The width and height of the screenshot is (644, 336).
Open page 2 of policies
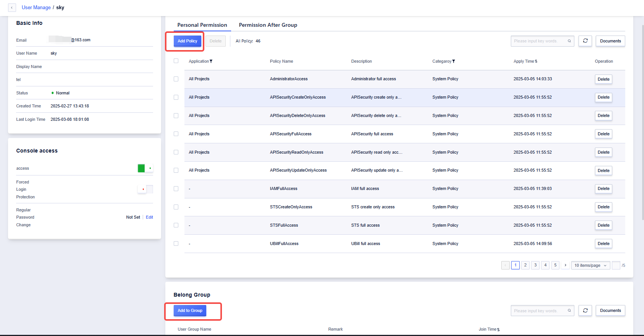pyautogui.click(x=525, y=265)
